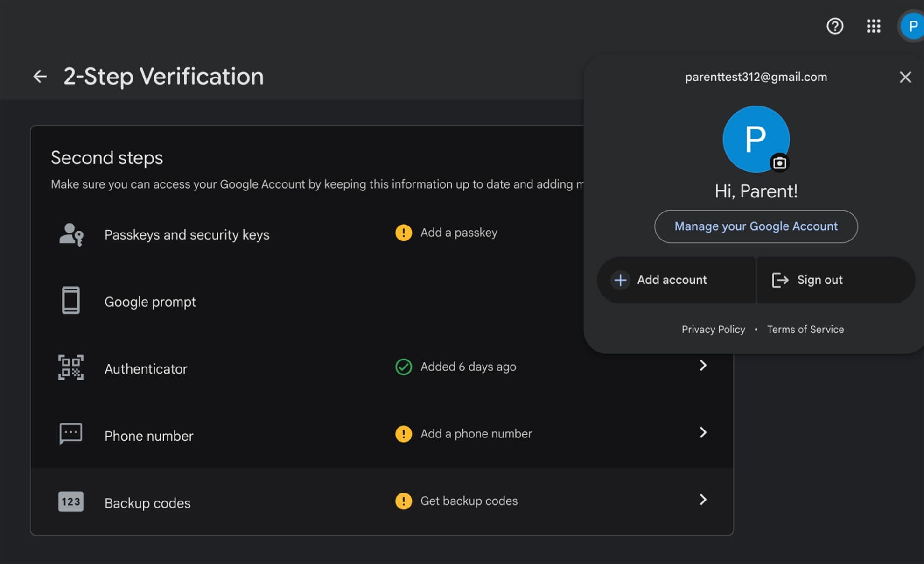Click Manage your Google Account
The height and width of the screenshot is (564, 924).
point(756,226)
